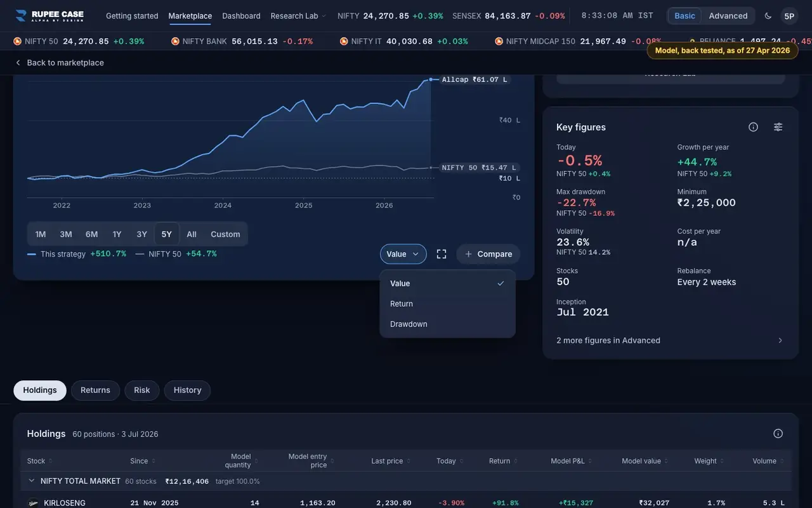
Task: Collapse the NIFTY TOTAL MARKET group
Action: coord(31,481)
